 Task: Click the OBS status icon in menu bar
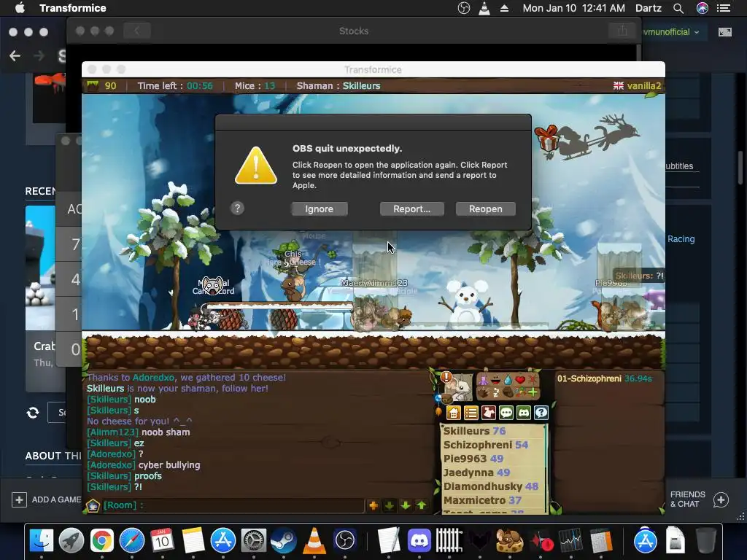(x=463, y=8)
